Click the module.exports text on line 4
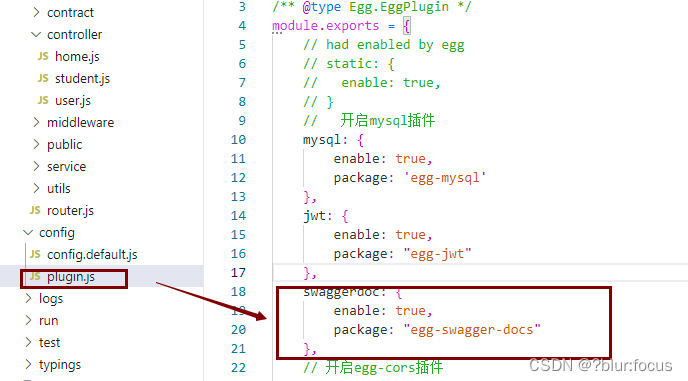The height and width of the screenshot is (381, 688). pyautogui.click(x=325, y=25)
